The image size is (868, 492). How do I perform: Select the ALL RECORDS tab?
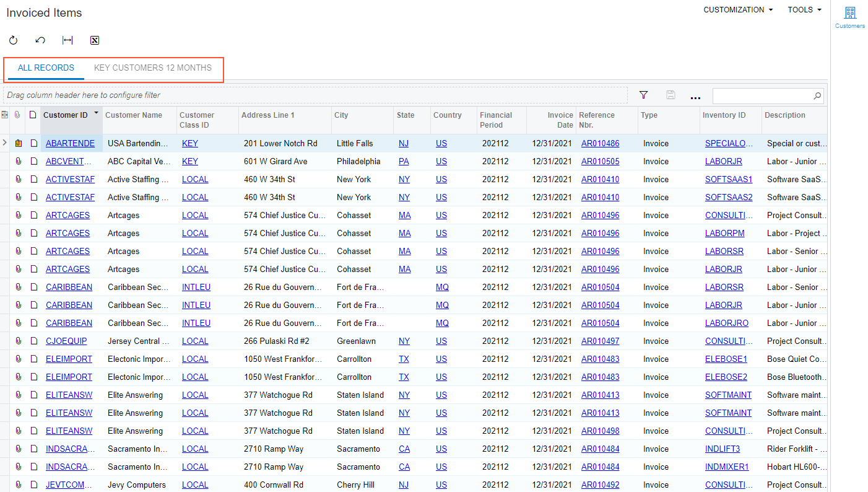(x=46, y=68)
